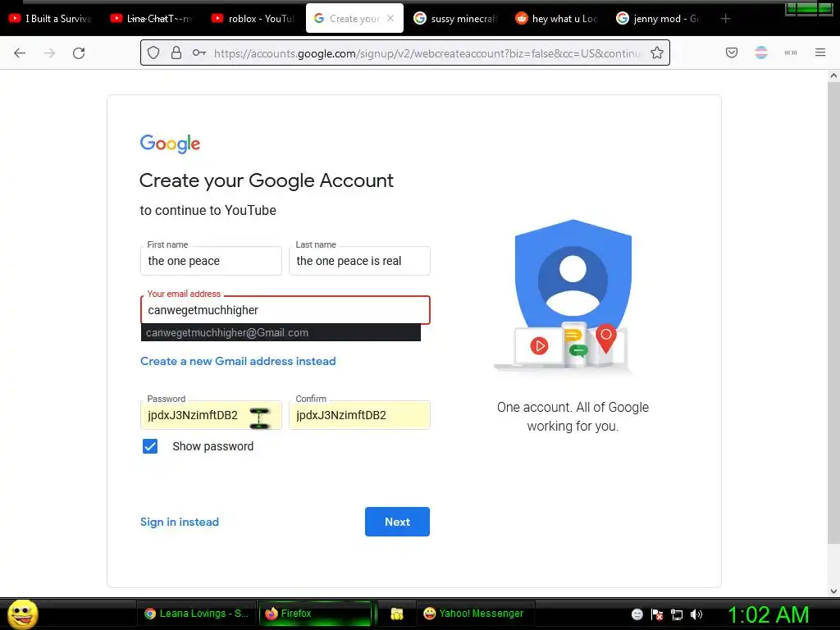The height and width of the screenshot is (630, 840).
Task: Click the Last name field
Action: point(359,261)
